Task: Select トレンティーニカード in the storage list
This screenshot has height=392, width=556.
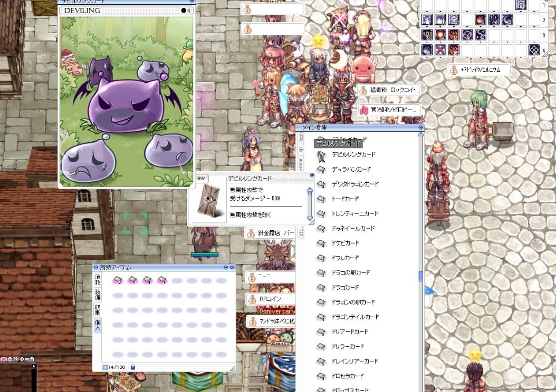Action: pyautogui.click(x=355, y=214)
